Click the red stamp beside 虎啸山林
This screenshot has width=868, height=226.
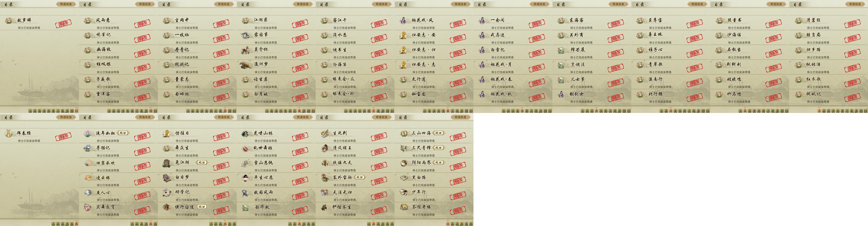click(x=300, y=137)
